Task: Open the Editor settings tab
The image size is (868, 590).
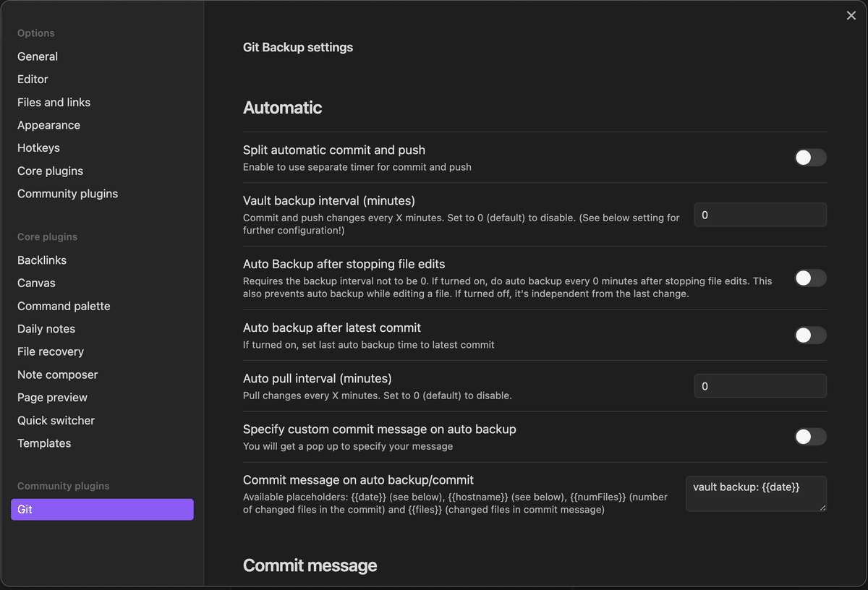Action: 33,80
